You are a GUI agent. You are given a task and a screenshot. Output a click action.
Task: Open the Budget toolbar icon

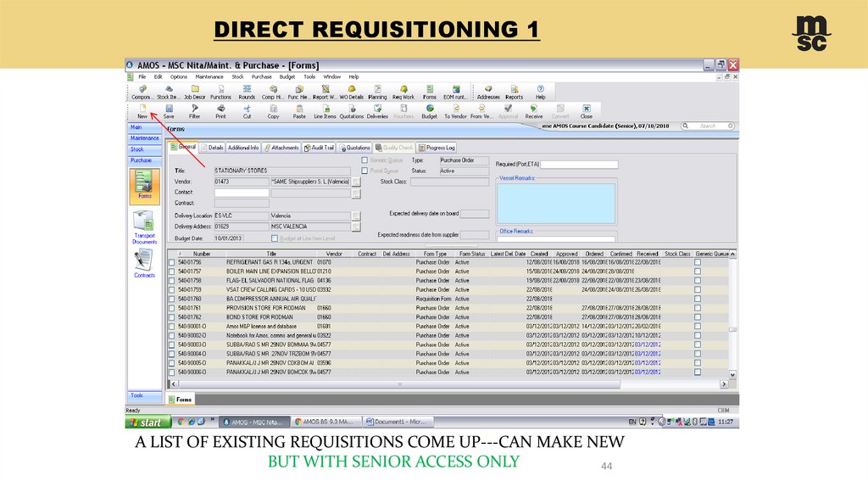tap(430, 111)
